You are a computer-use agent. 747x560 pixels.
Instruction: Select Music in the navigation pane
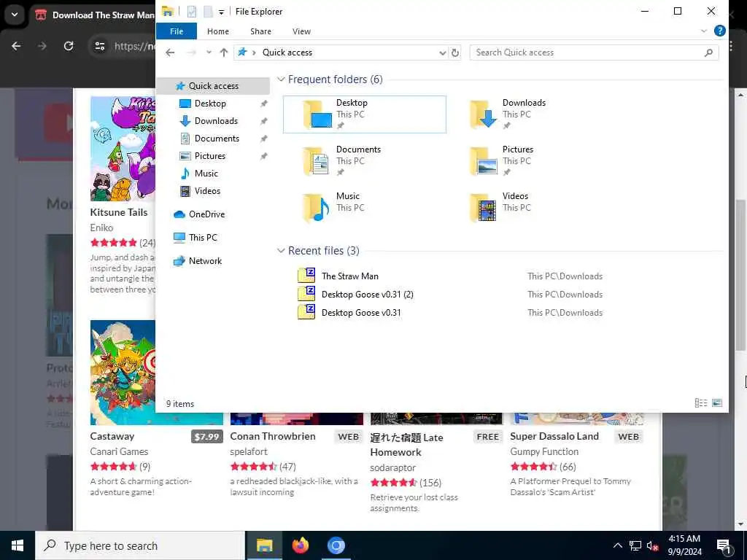coord(206,174)
